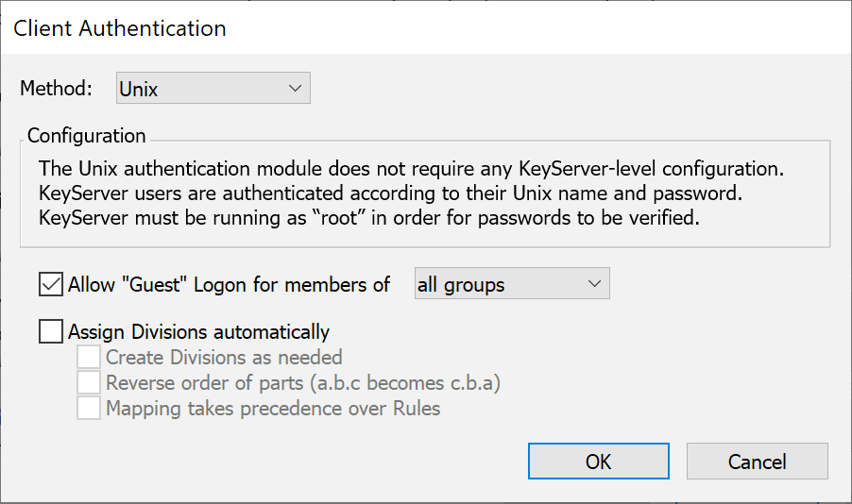Click the "Method:" label

[57, 89]
